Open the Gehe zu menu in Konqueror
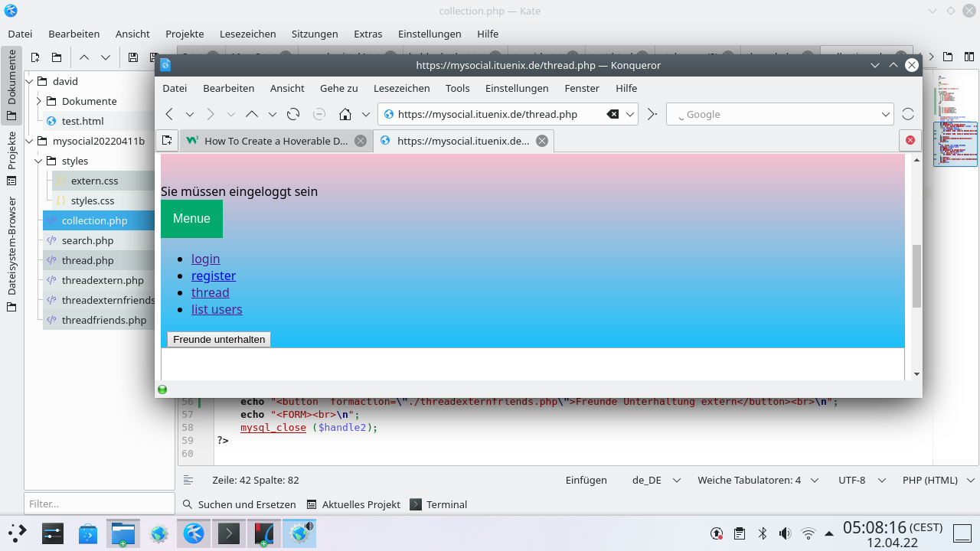The width and height of the screenshot is (980, 551). click(338, 88)
